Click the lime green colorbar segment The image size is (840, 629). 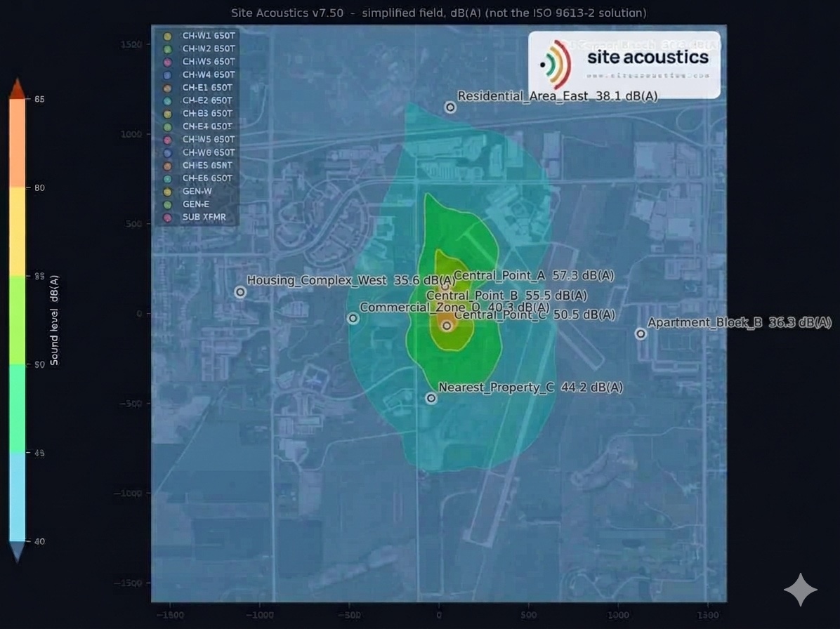17,321
